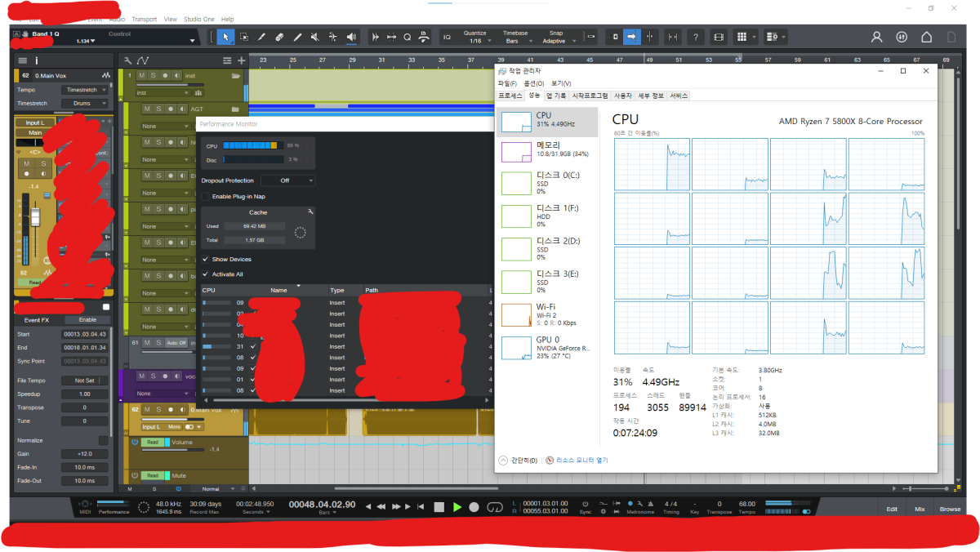Uncheck the Show Devices checkbox
The width and height of the screenshot is (980, 552).
206,259
